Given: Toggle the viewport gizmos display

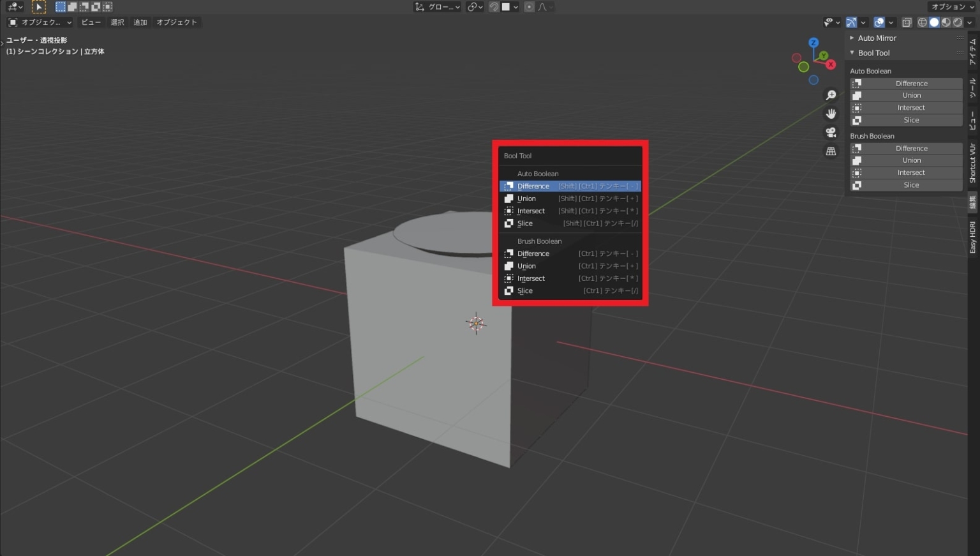Looking at the screenshot, I should pyautogui.click(x=850, y=22).
